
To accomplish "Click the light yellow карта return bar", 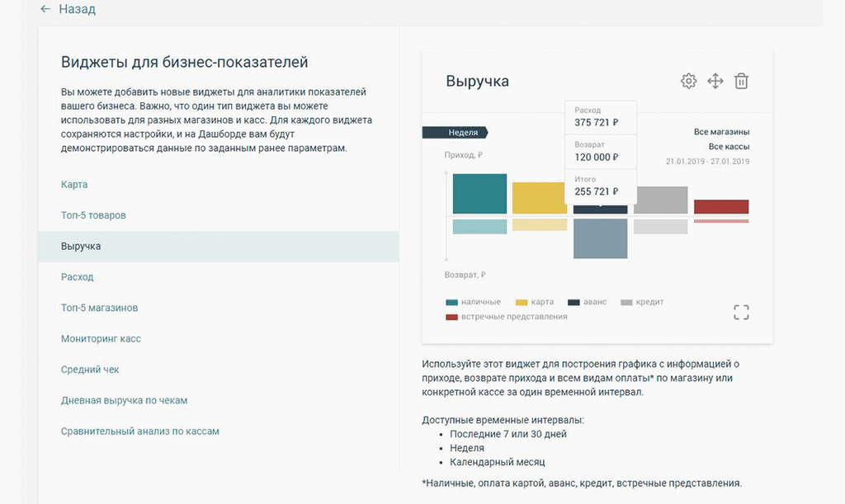I will point(540,224).
